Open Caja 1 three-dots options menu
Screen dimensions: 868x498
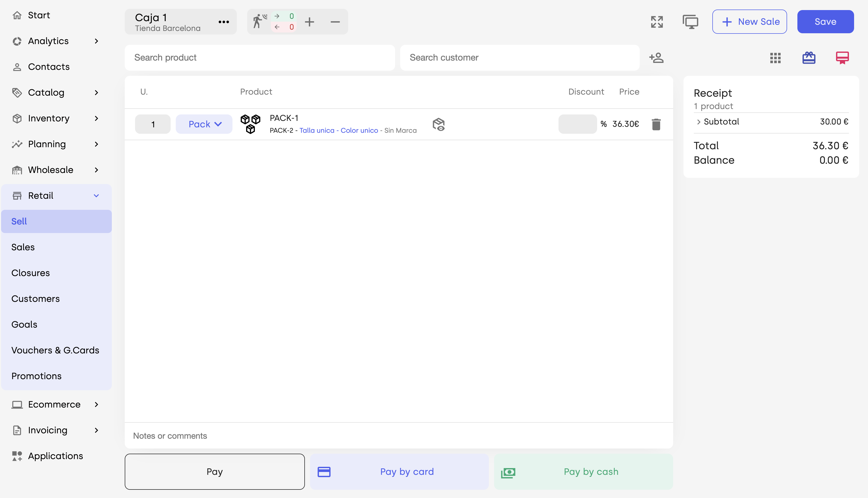(x=224, y=22)
